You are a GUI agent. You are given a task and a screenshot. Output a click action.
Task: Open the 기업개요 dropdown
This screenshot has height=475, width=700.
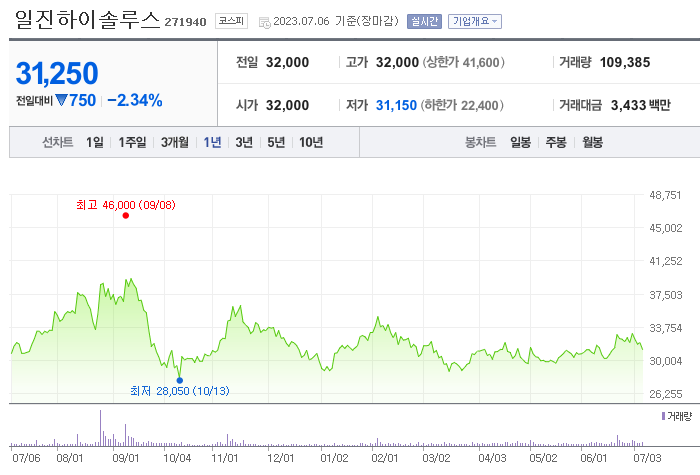coord(475,21)
